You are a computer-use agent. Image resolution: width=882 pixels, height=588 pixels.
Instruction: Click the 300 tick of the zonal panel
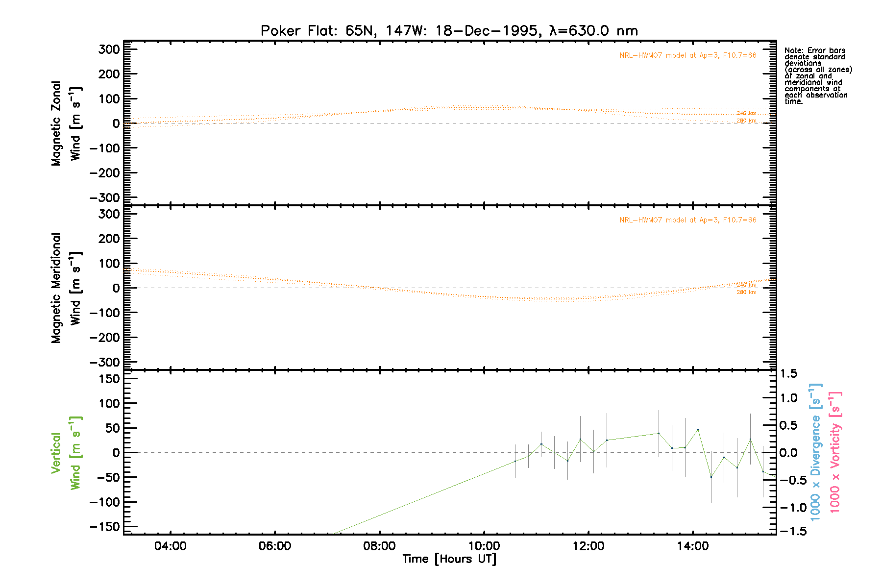[x=109, y=49]
